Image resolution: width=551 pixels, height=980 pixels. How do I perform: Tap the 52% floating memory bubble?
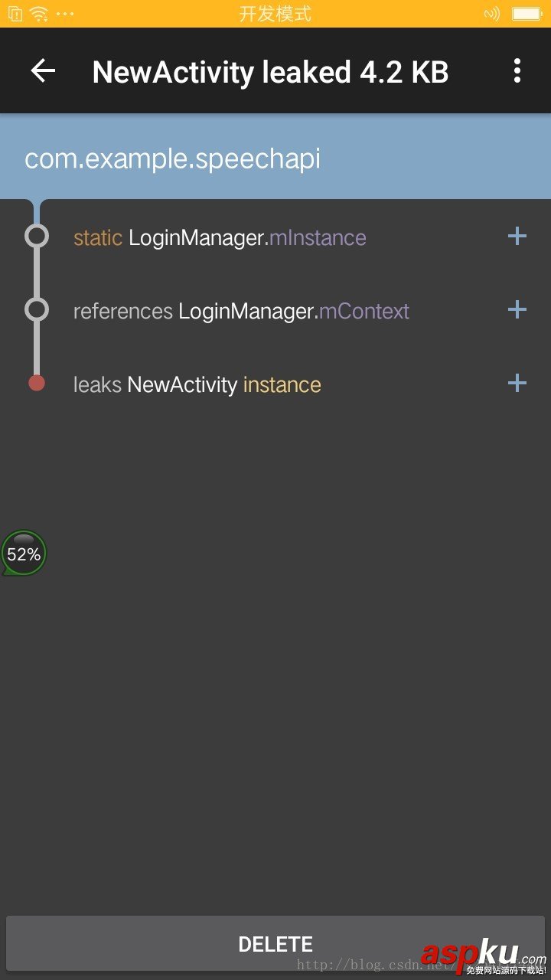24,554
